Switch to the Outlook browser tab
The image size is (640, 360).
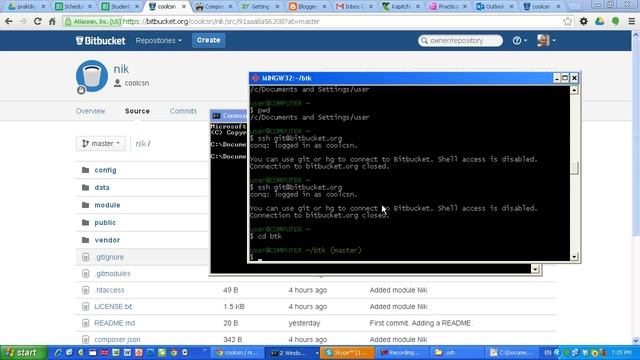click(494, 7)
